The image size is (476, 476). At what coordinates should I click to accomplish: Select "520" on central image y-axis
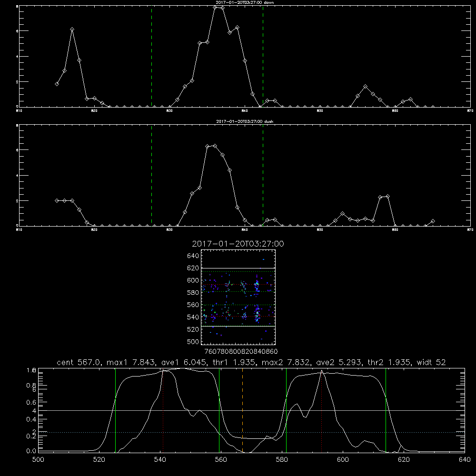(x=193, y=329)
